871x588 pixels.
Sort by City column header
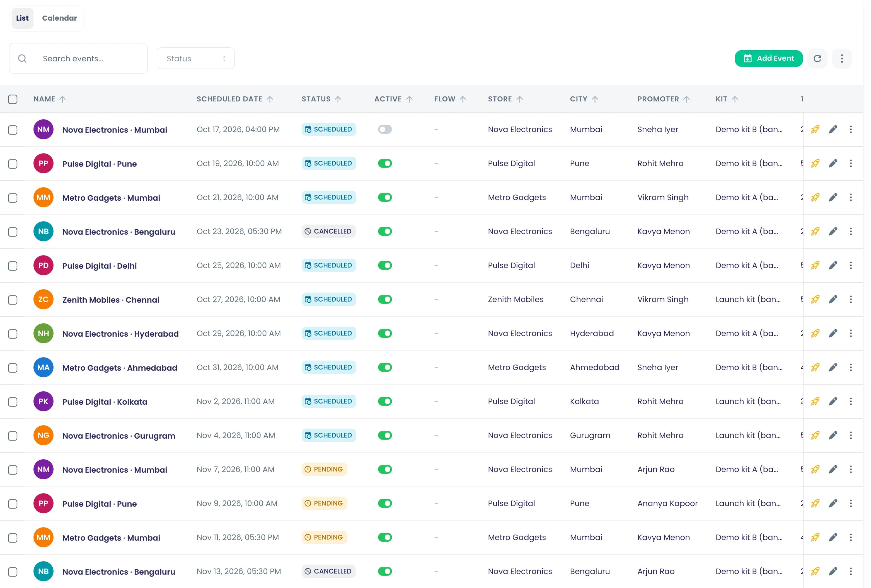584,99
